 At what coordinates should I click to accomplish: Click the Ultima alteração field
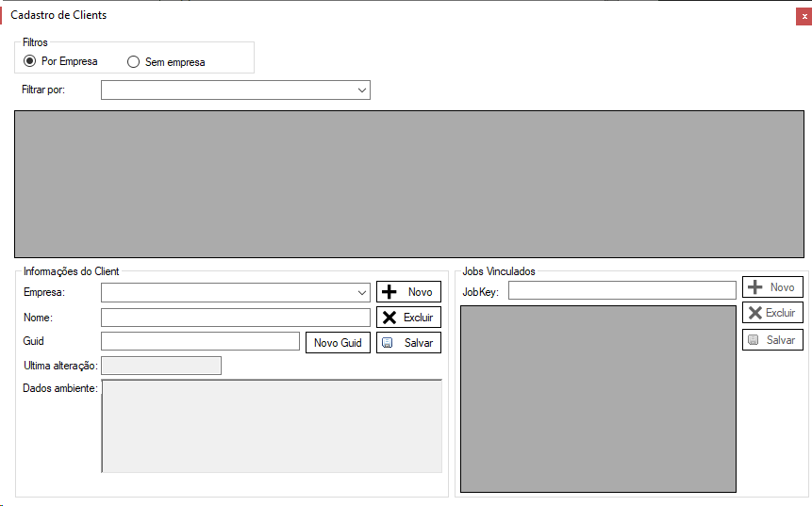coord(160,366)
